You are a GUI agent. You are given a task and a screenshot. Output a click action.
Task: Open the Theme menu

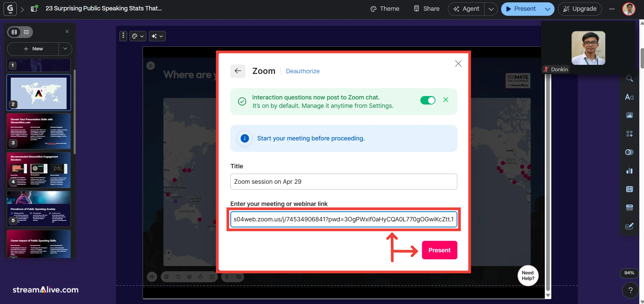385,9
